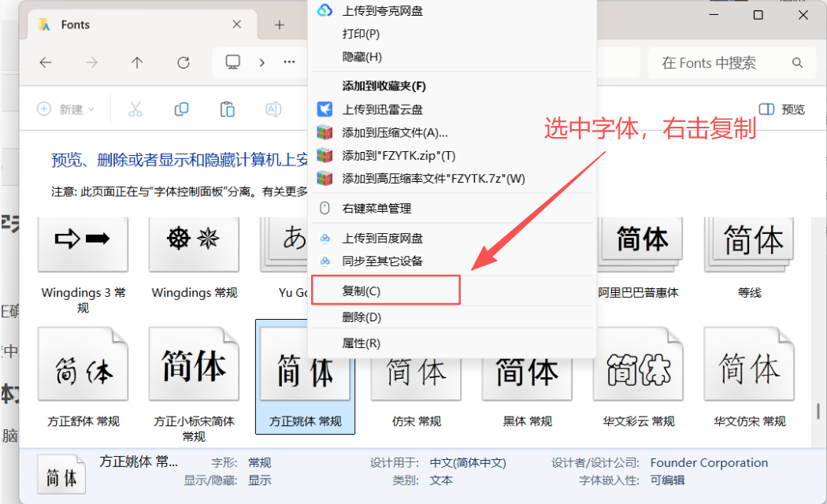Select the 华文仿宋 常规 font
827x504 pixels.
[750, 377]
